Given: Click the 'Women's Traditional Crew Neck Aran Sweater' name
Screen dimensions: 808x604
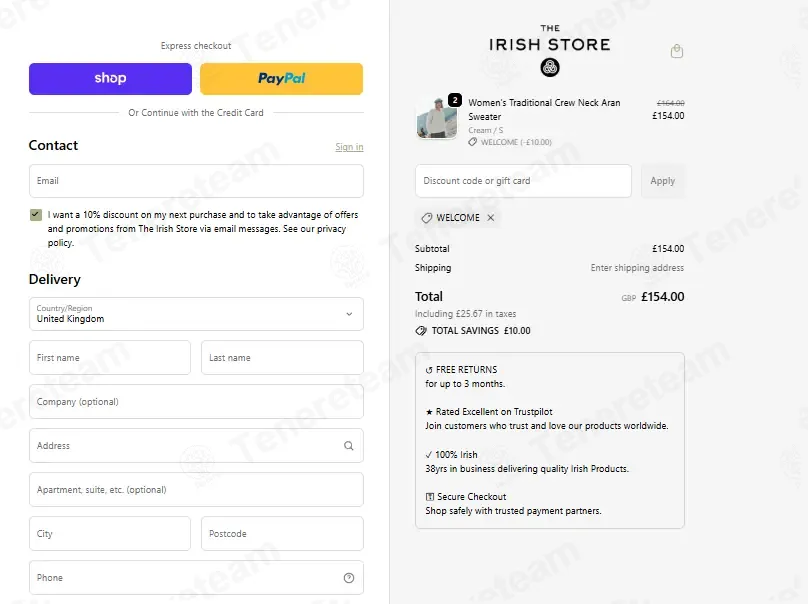Looking at the screenshot, I should [544, 109].
